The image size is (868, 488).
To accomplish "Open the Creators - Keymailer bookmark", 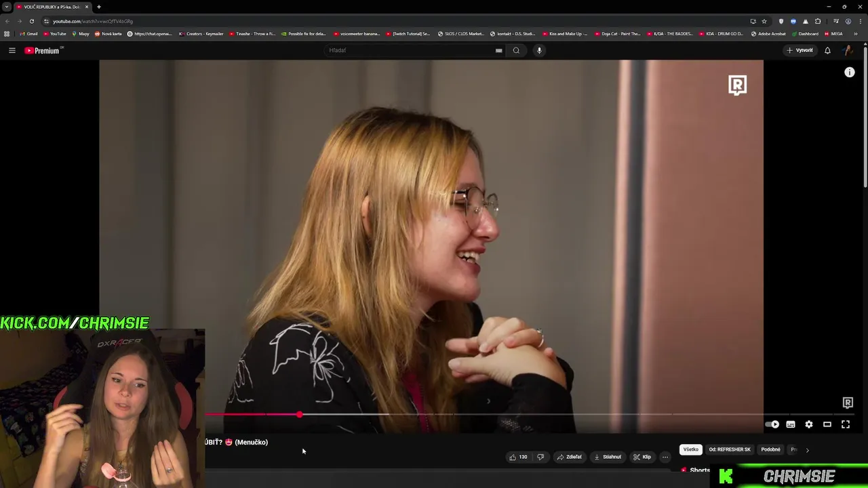I will 201,34.
